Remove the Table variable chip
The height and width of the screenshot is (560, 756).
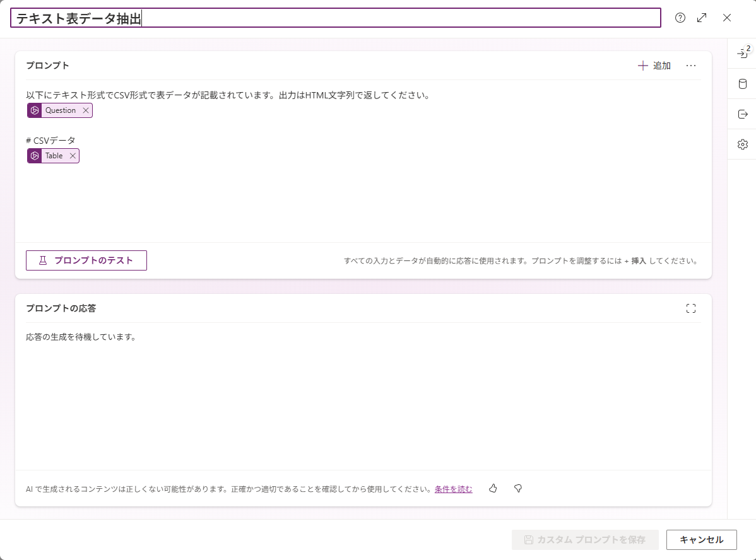click(73, 156)
